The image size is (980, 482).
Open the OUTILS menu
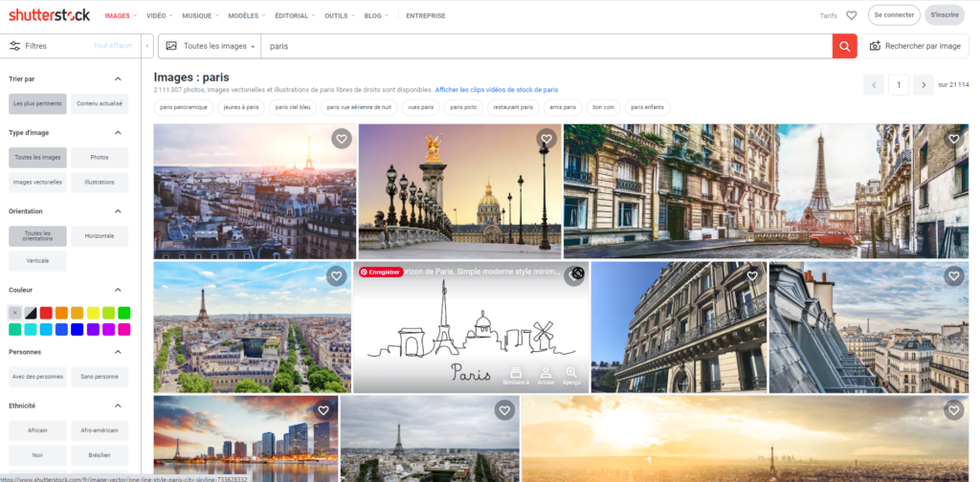point(340,15)
